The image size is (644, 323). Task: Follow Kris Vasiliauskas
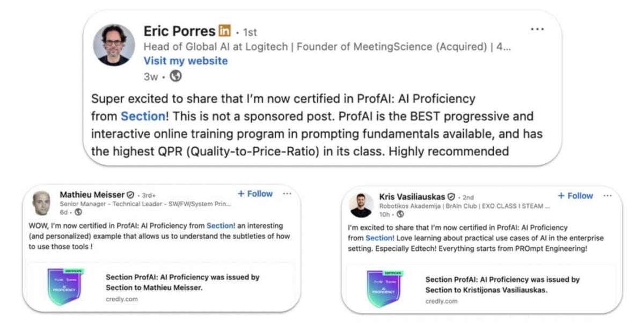575,195
